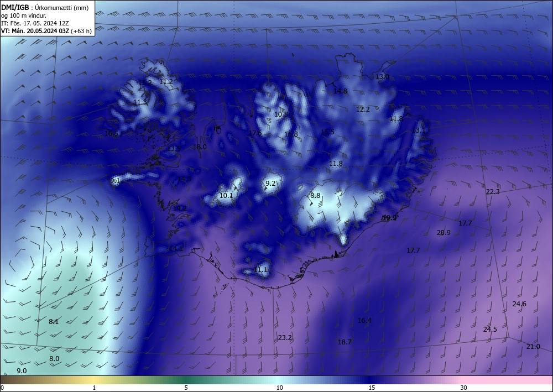Click the map value '12.2'
The height and width of the screenshot is (392, 553).
(363, 109)
